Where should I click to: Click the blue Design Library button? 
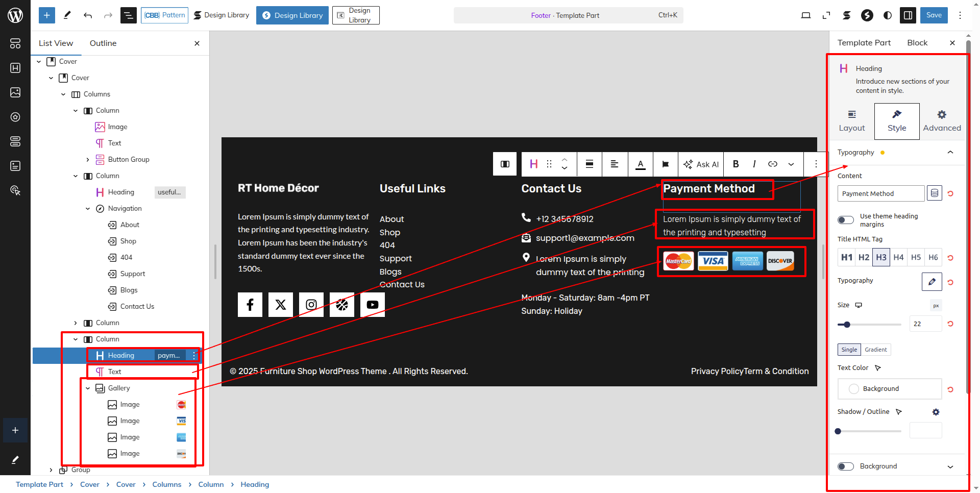click(292, 15)
